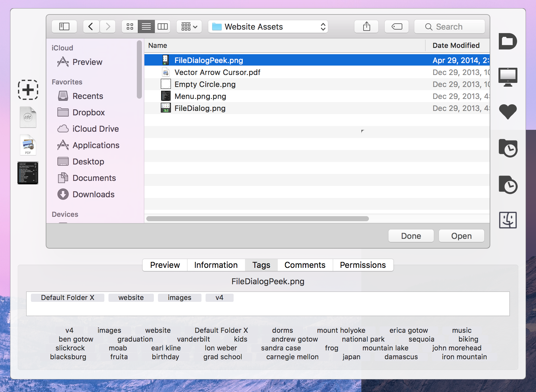Select Menu.png.png file
This screenshot has height=392, width=536.
(x=317, y=96)
